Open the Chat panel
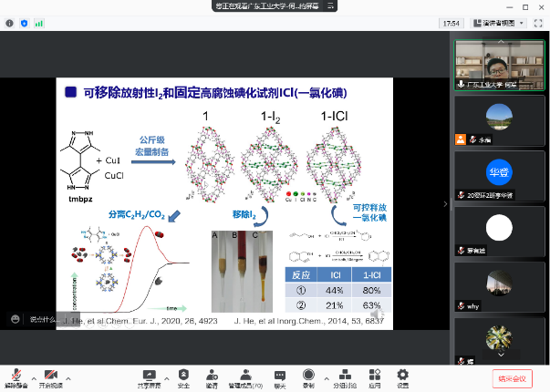The image size is (550, 392). pyautogui.click(x=280, y=377)
